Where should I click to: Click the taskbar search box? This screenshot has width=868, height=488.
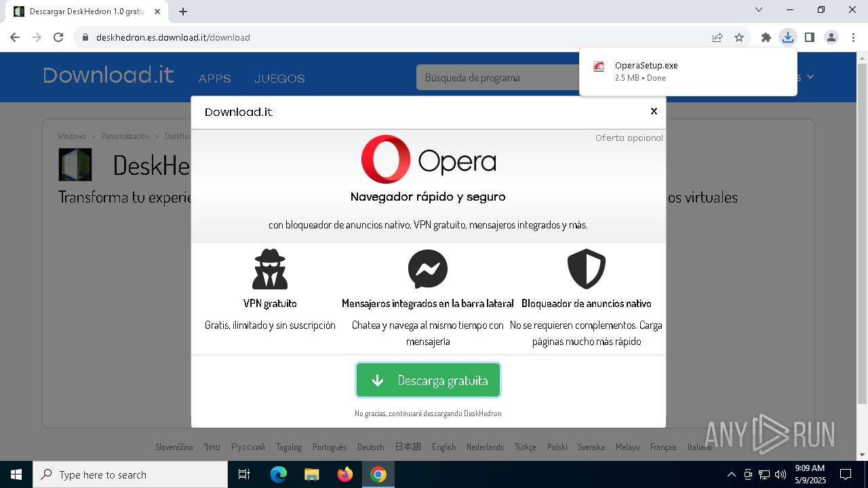coord(130,474)
